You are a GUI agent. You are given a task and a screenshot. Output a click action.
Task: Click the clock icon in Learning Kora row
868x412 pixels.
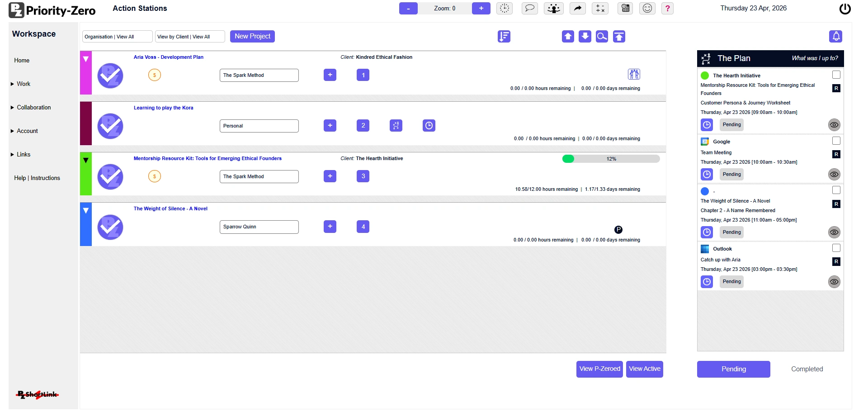coord(429,126)
